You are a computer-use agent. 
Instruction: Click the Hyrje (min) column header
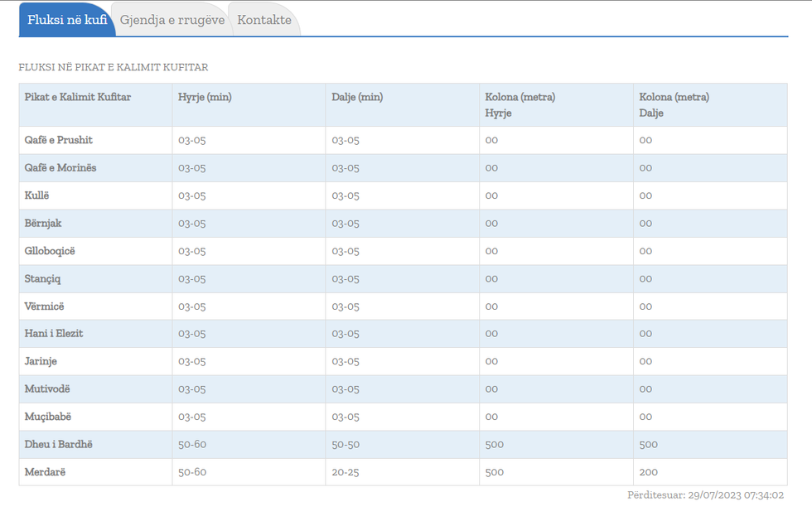pyautogui.click(x=205, y=97)
